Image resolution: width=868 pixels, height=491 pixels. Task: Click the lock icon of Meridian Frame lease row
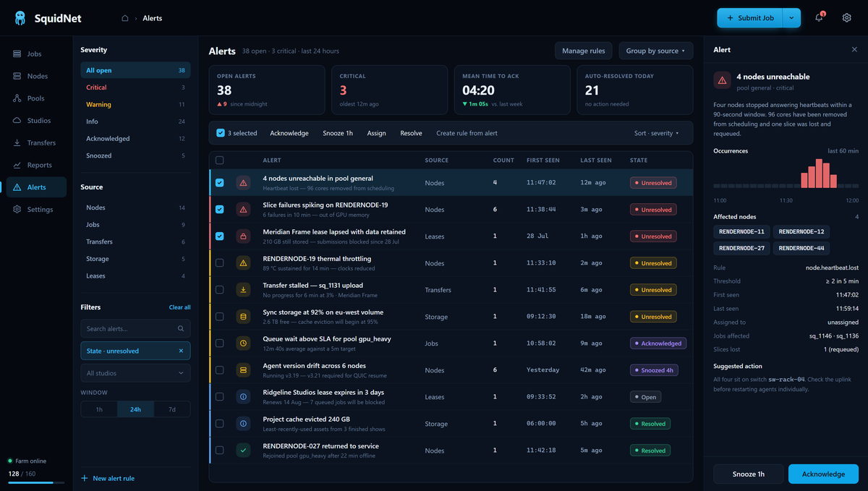pyautogui.click(x=243, y=236)
